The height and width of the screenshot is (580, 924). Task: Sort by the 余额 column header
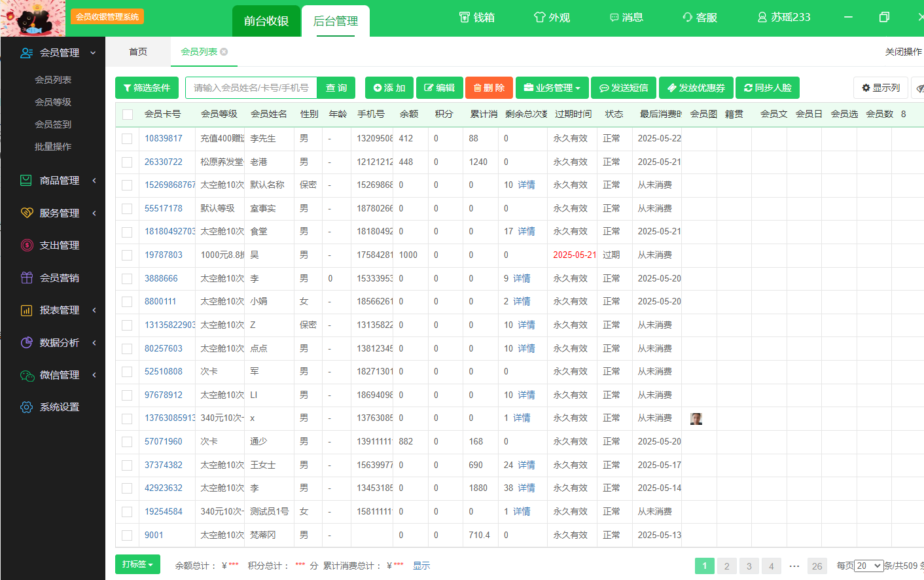point(409,114)
